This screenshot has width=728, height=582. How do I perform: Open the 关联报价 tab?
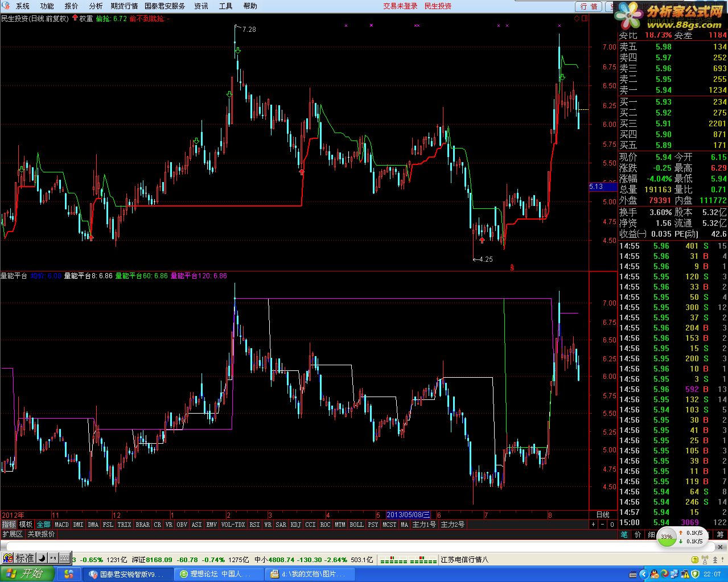41,534
